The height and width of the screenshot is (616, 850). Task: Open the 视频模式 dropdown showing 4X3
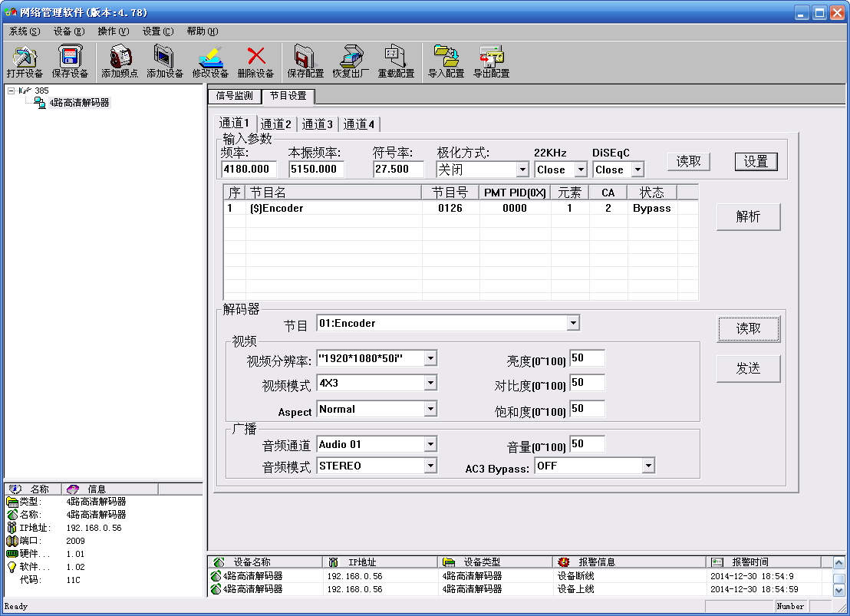pyautogui.click(x=430, y=384)
